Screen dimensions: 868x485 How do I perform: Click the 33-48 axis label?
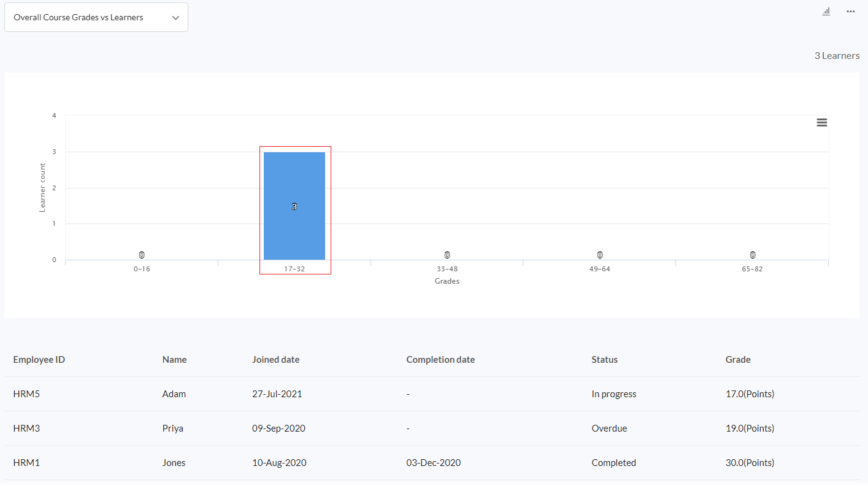pos(447,269)
